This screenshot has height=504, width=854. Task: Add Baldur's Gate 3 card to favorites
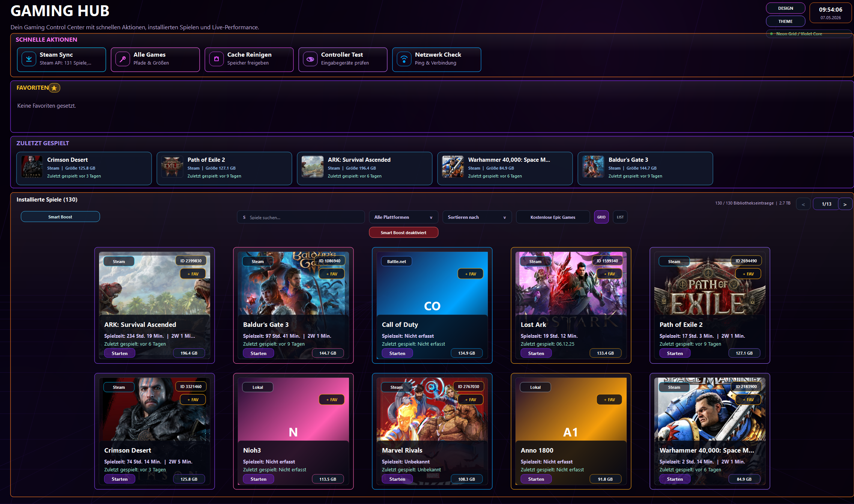(x=332, y=274)
